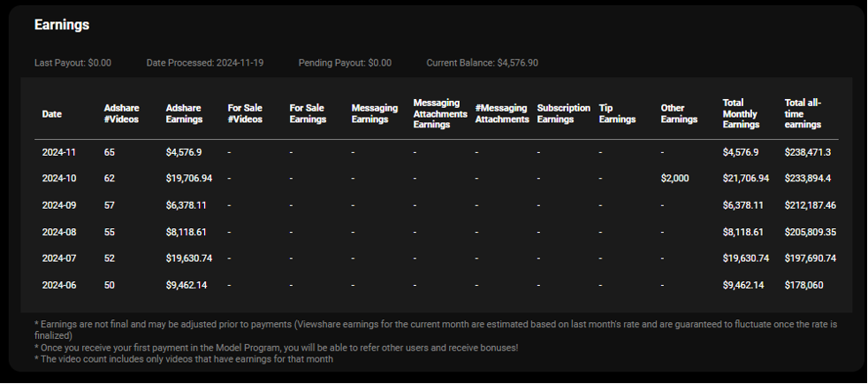Click the Tip Earnings column header
Image resolution: width=868 pixels, height=384 pixels.
pyautogui.click(x=617, y=114)
